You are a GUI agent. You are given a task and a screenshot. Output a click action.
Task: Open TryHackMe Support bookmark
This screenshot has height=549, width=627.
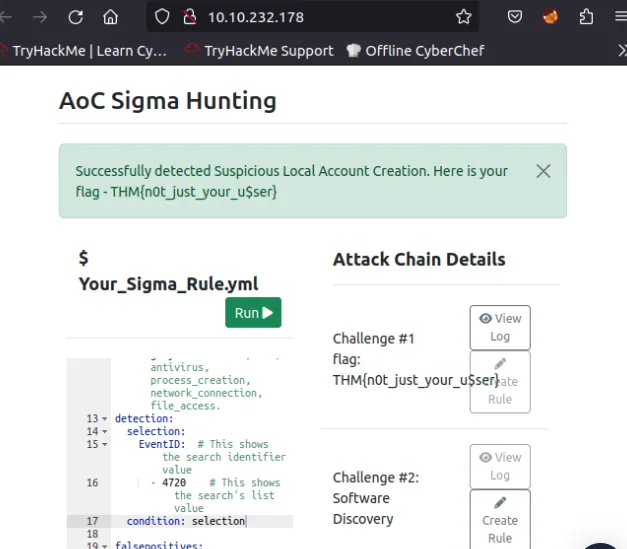259,51
